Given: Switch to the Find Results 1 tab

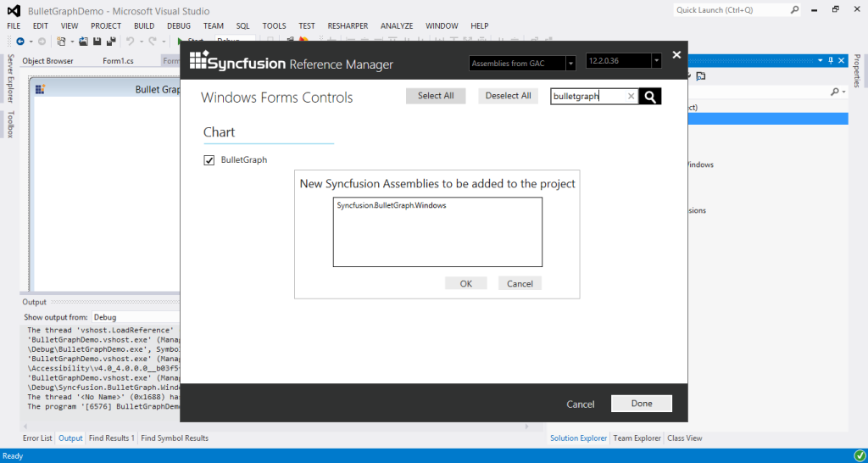Looking at the screenshot, I should 111,438.
